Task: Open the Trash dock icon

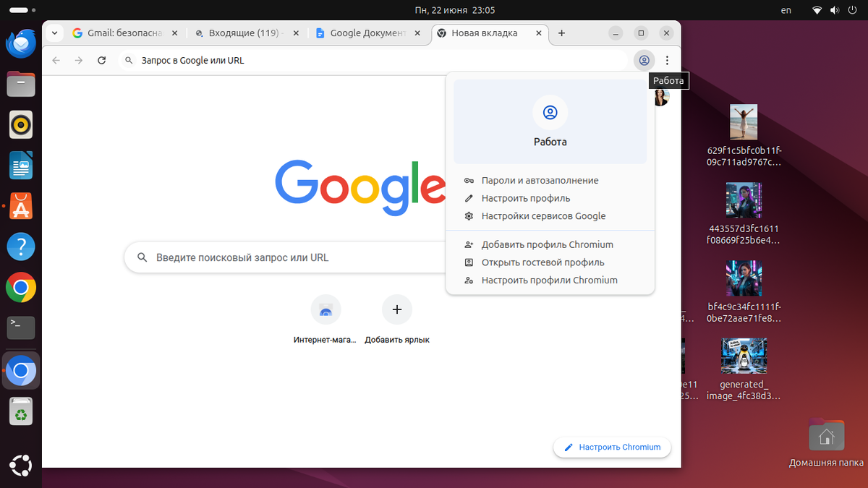Action: (x=21, y=412)
